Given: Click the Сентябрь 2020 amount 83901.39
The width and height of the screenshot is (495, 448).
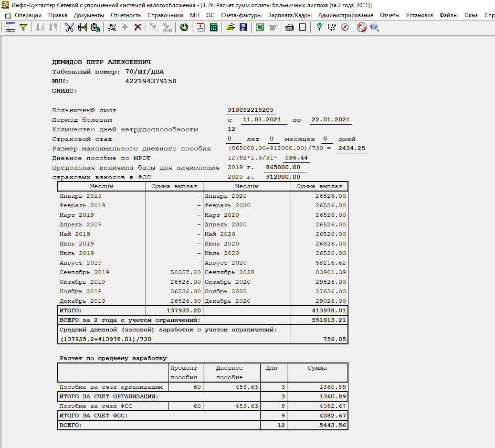Looking at the screenshot, I should coord(330,272).
